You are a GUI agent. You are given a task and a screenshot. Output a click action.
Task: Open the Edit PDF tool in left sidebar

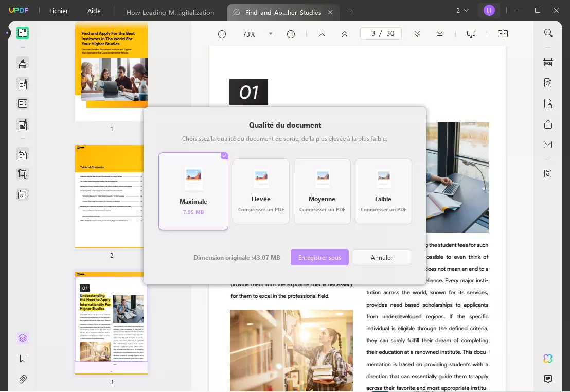(23, 84)
